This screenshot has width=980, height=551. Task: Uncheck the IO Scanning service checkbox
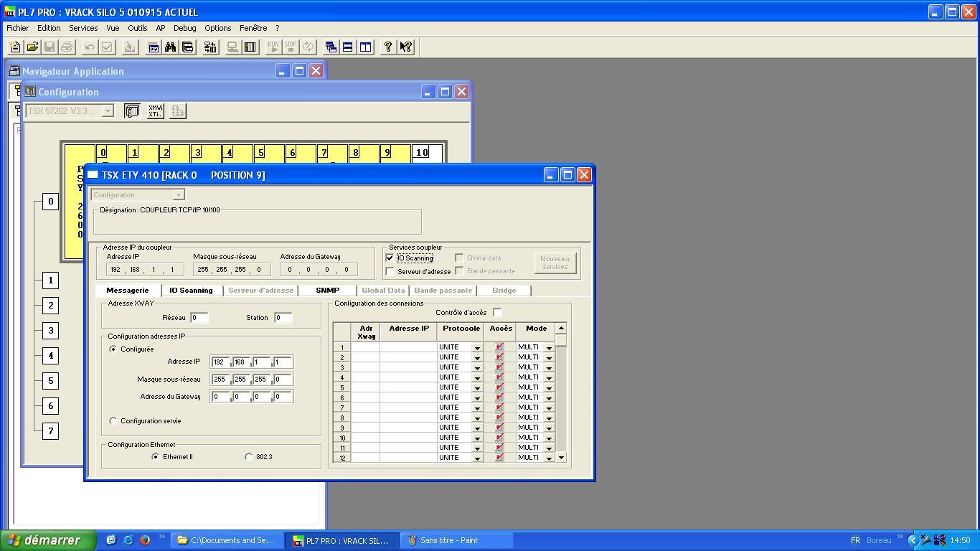390,258
